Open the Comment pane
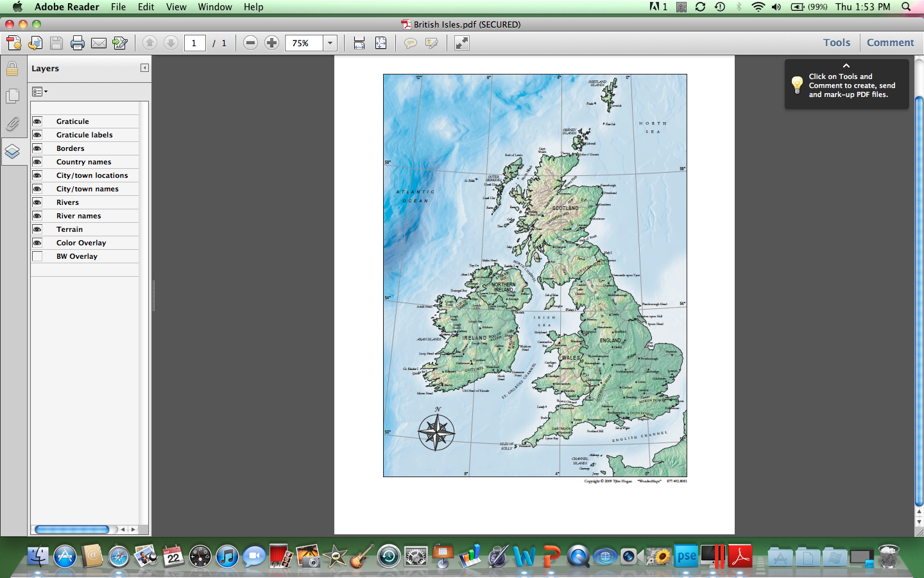The image size is (924, 578). click(890, 42)
